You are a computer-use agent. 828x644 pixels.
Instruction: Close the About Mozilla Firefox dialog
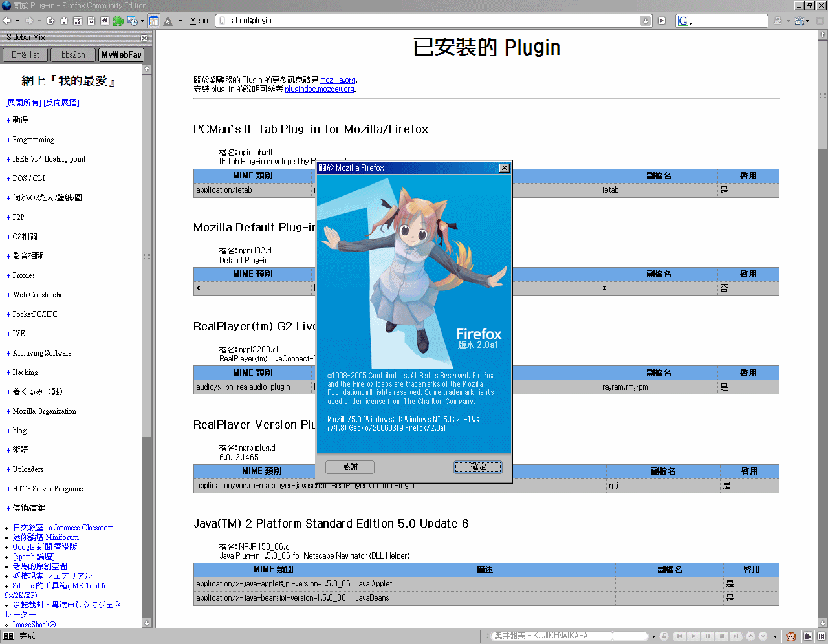tap(505, 168)
